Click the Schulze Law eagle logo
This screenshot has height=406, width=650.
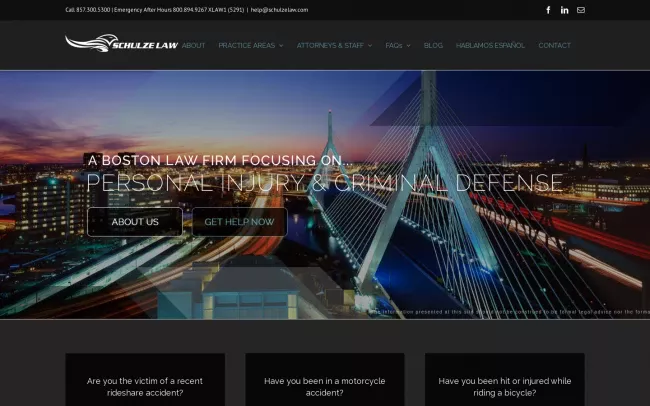tap(121, 44)
